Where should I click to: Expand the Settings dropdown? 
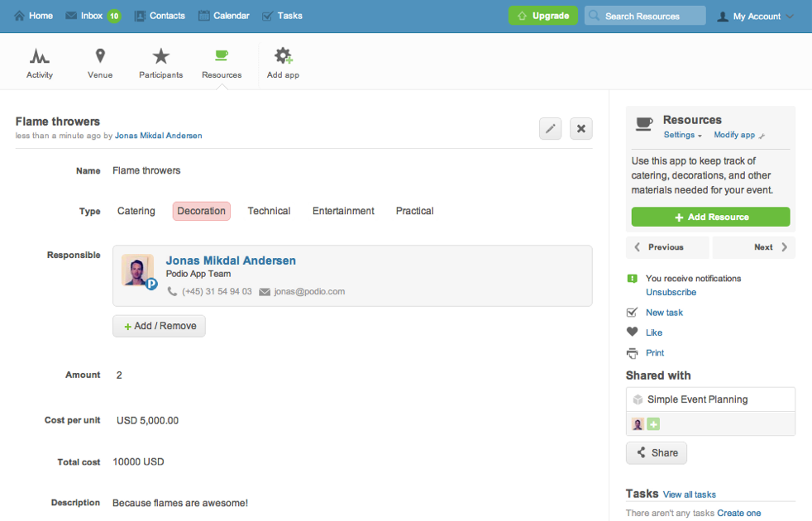[682, 135]
